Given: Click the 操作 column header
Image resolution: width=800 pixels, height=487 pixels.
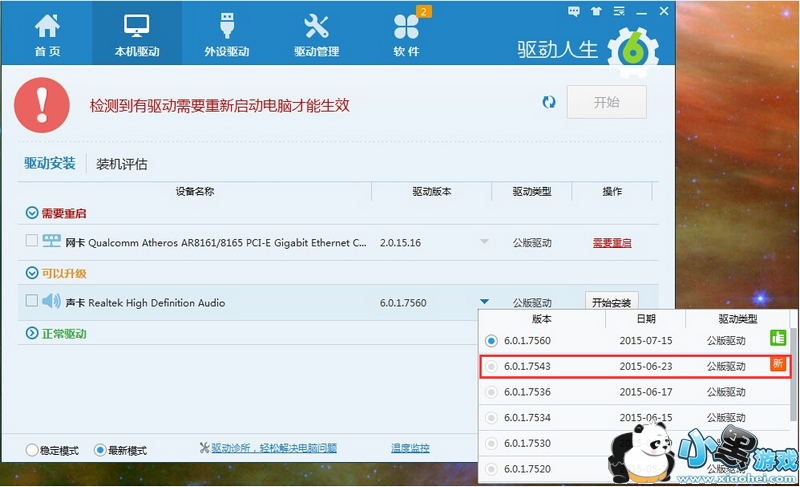Looking at the screenshot, I should click(612, 191).
